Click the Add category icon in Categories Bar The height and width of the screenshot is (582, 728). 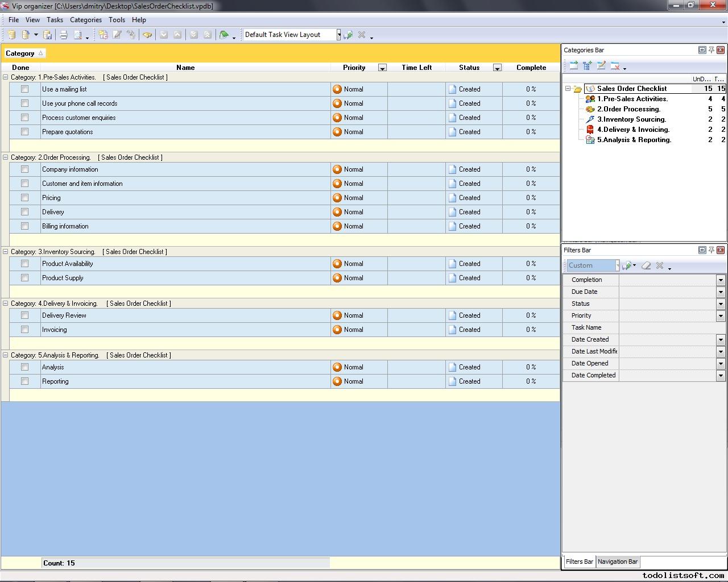(x=573, y=66)
